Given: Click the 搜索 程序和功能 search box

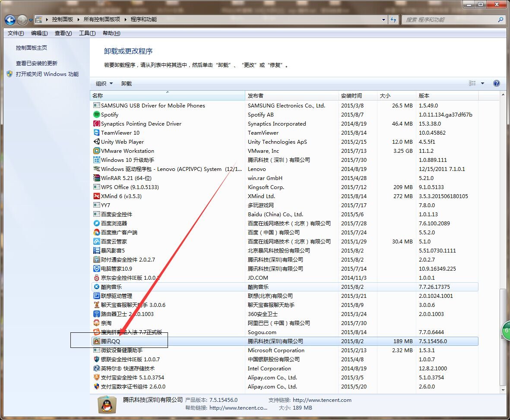Looking at the screenshot, I should pos(449,20).
